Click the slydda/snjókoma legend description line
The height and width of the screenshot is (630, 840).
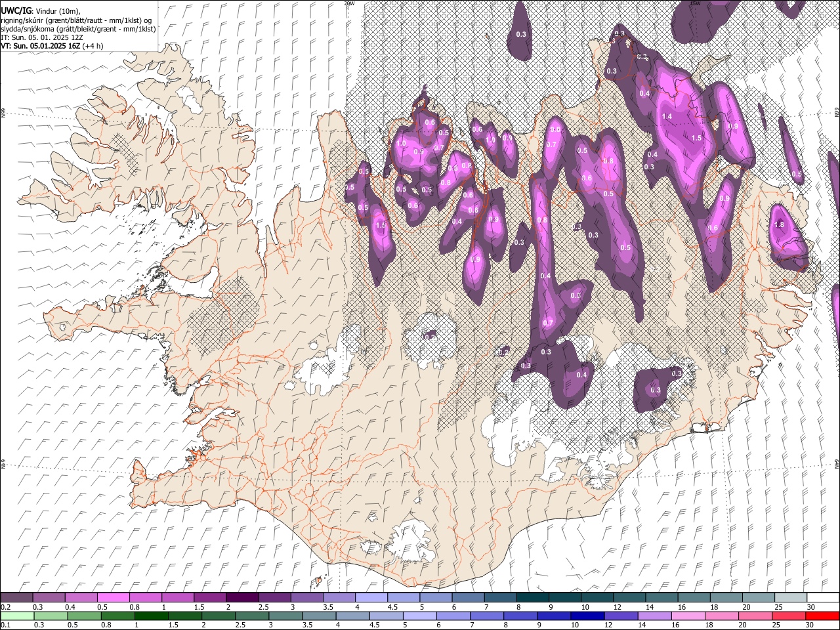pos(78,29)
